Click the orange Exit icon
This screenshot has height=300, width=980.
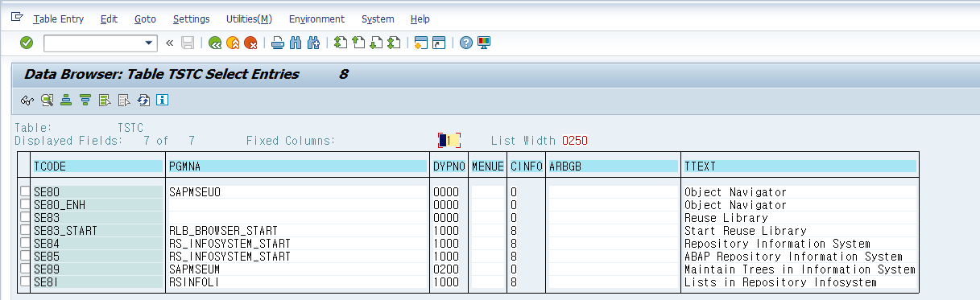click(233, 43)
